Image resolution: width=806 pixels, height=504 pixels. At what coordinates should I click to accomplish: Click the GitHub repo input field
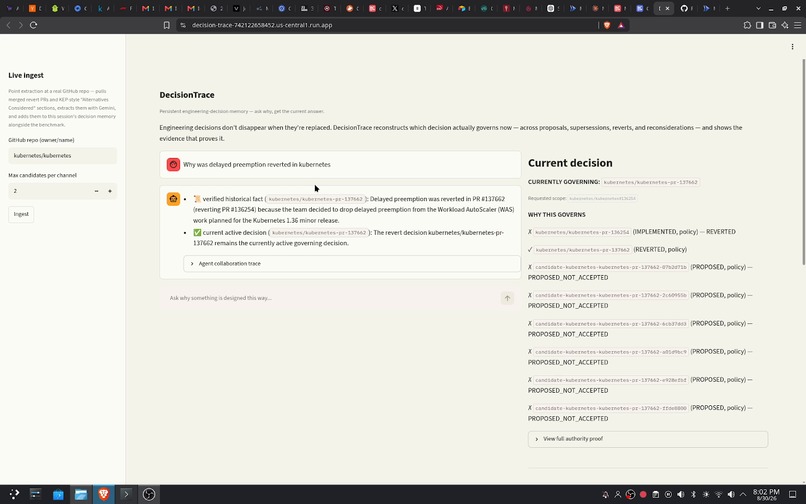click(x=62, y=155)
